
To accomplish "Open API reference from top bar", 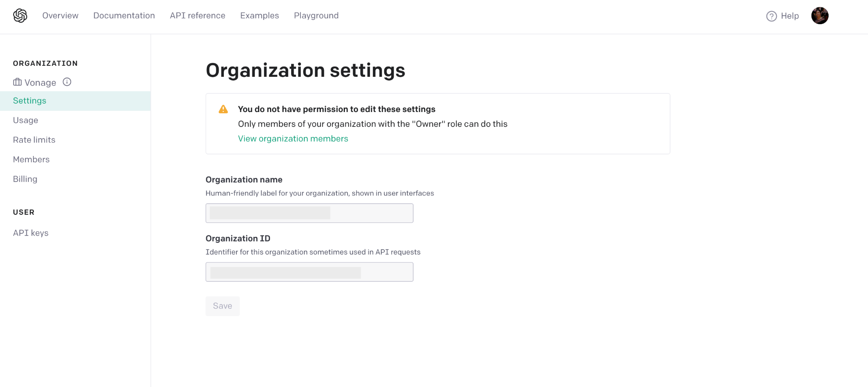I will click(198, 16).
